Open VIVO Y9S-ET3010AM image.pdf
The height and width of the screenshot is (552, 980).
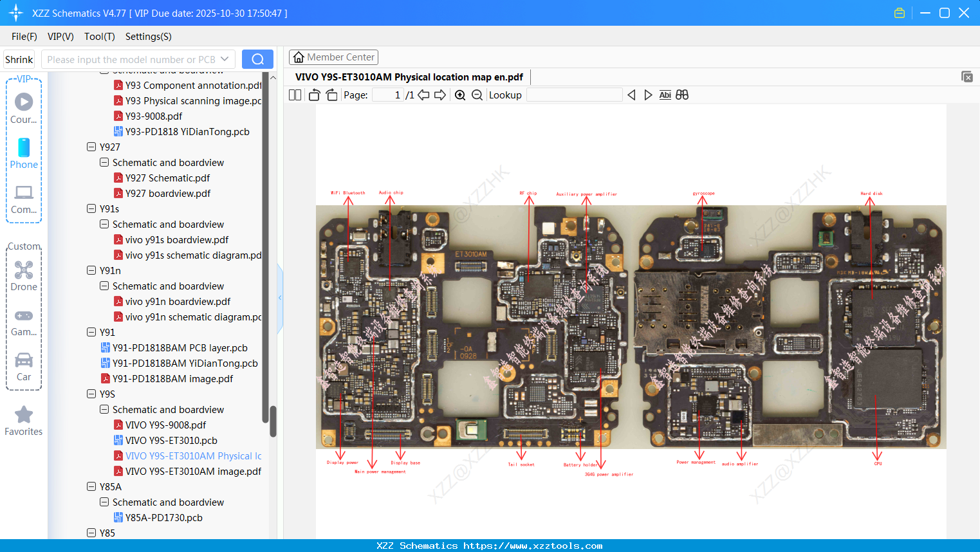pos(187,471)
